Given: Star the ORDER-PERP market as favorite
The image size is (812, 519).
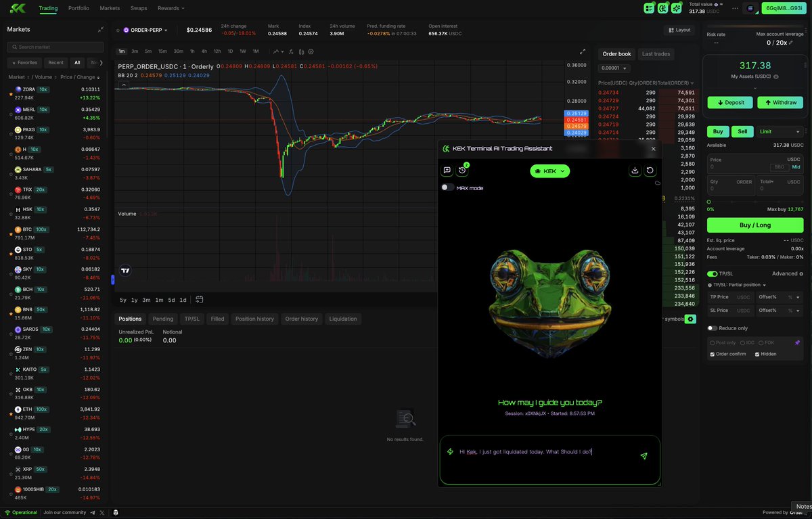Looking at the screenshot, I should coord(117,30).
